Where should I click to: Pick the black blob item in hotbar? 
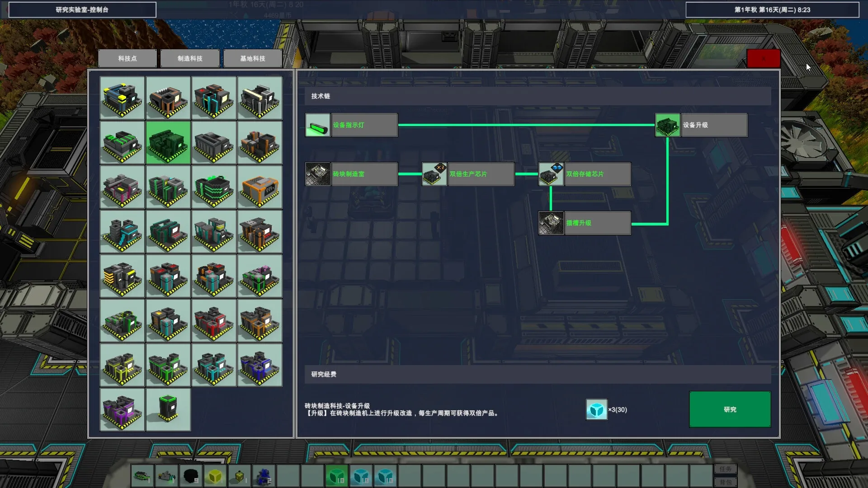tap(190, 476)
